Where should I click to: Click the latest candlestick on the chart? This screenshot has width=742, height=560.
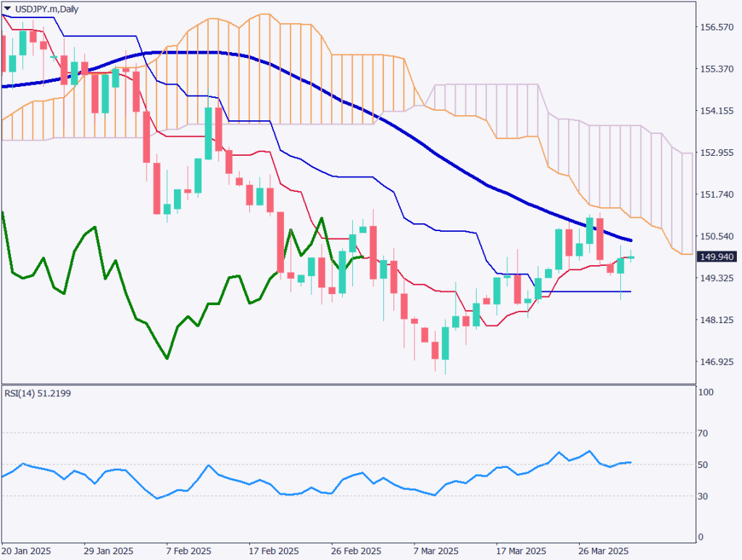[x=630, y=257]
